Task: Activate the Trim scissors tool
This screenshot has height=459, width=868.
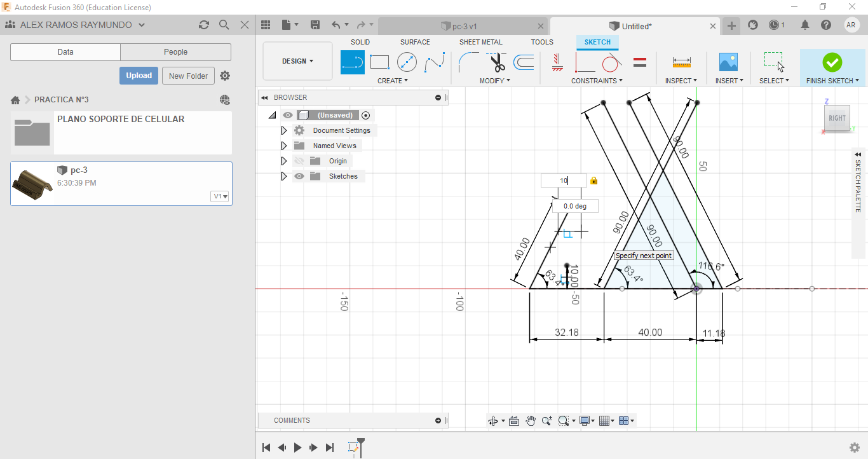Action: pyautogui.click(x=497, y=62)
